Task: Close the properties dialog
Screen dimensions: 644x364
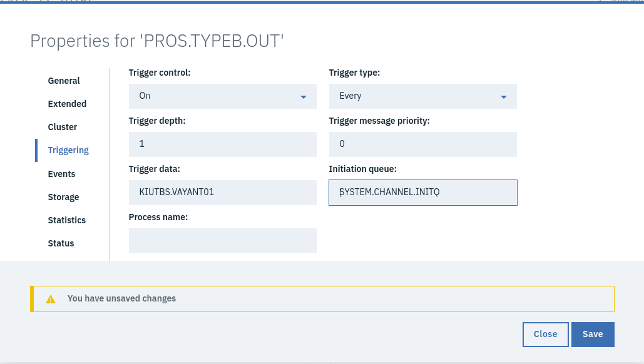Action: click(x=545, y=334)
